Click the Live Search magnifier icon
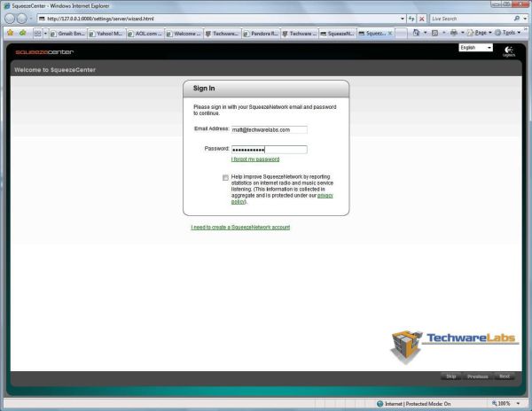This screenshot has height=411, width=532. (517, 18)
